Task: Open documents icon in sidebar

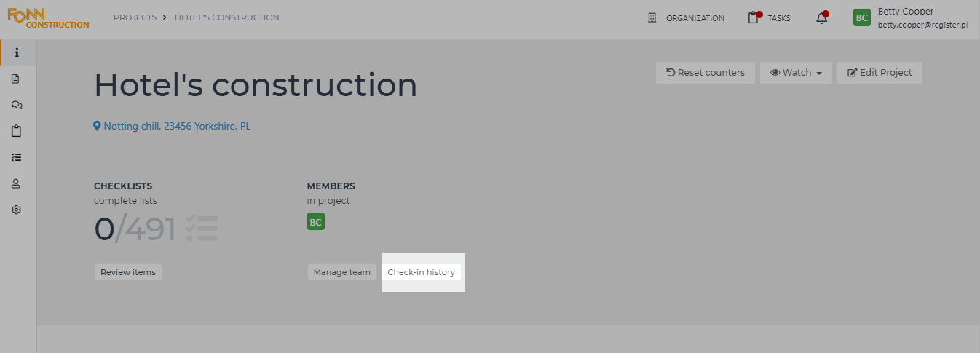Action: click(16, 79)
